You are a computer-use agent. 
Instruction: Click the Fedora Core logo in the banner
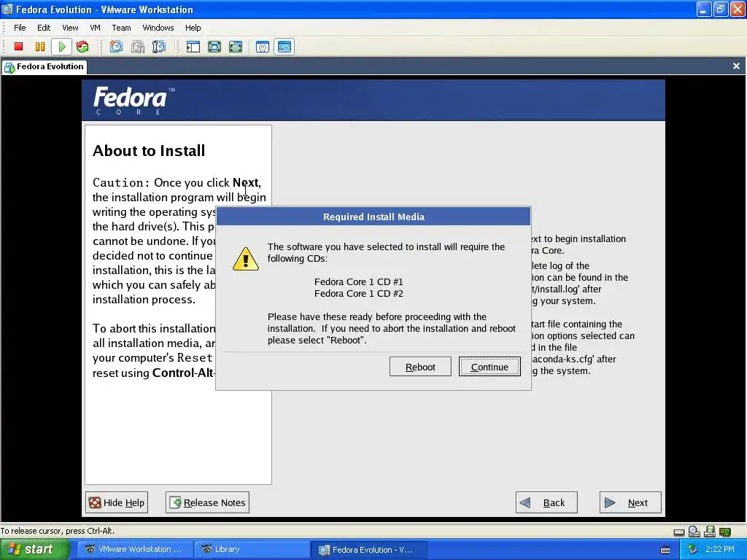pyautogui.click(x=134, y=101)
